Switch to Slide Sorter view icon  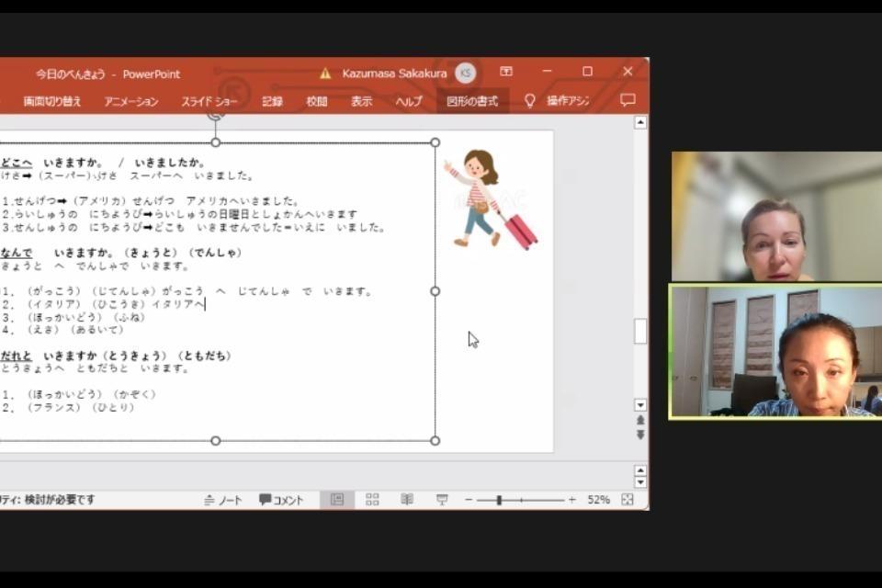(372, 500)
